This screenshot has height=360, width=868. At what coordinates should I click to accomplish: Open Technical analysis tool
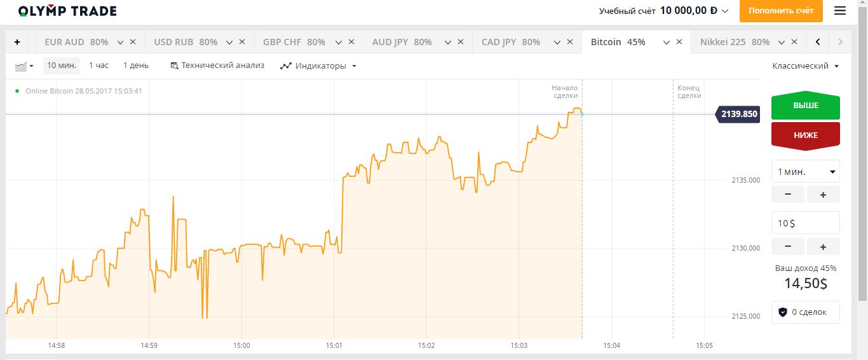pyautogui.click(x=217, y=66)
